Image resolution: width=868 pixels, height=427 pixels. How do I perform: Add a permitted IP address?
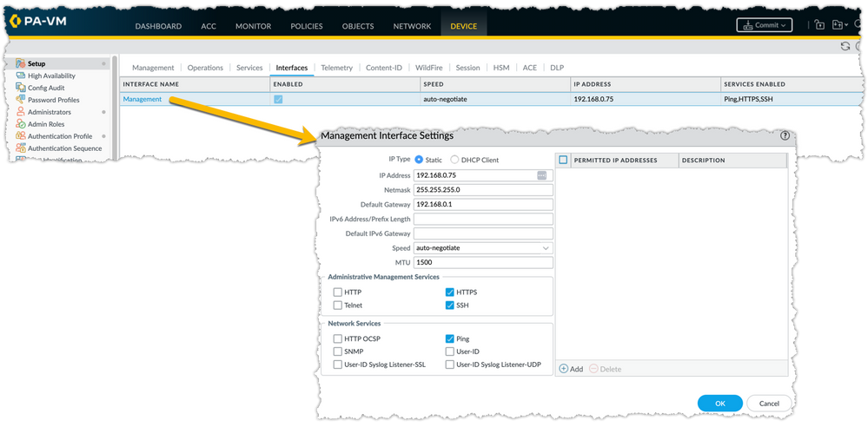coord(572,369)
